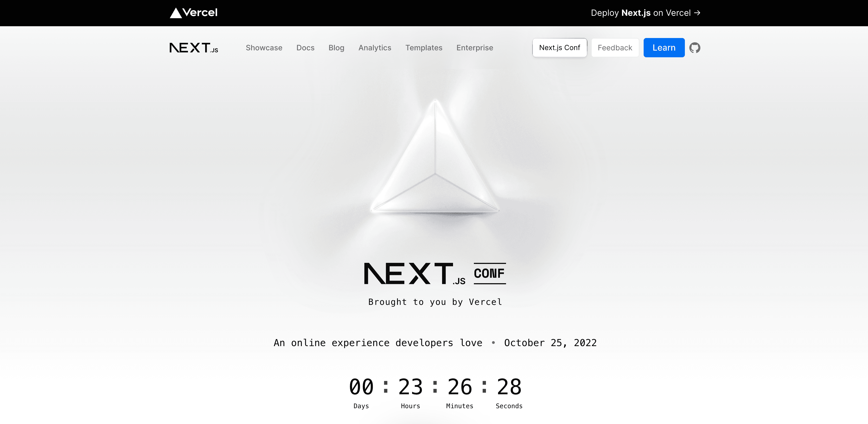Select the Docs navigation tab
Viewport: 868px width, 424px height.
[305, 48]
